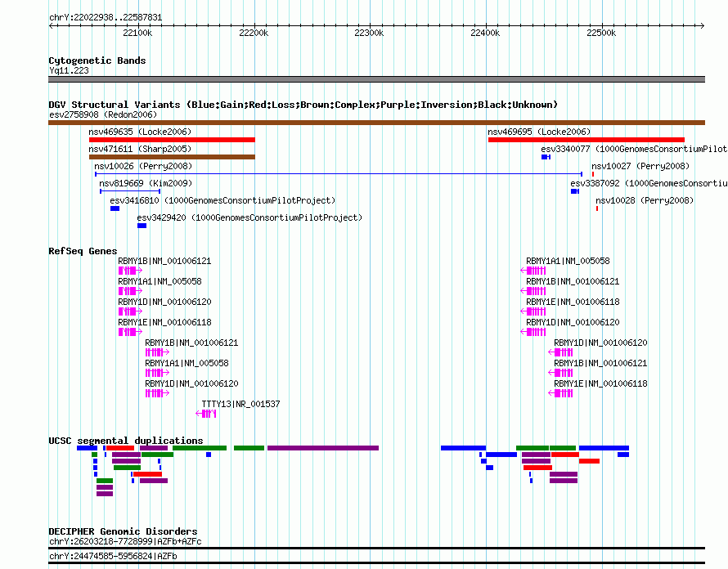Open the nsv819669 (Kim2009) variant label
Screen dimensions: 728x569
pos(146,183)
